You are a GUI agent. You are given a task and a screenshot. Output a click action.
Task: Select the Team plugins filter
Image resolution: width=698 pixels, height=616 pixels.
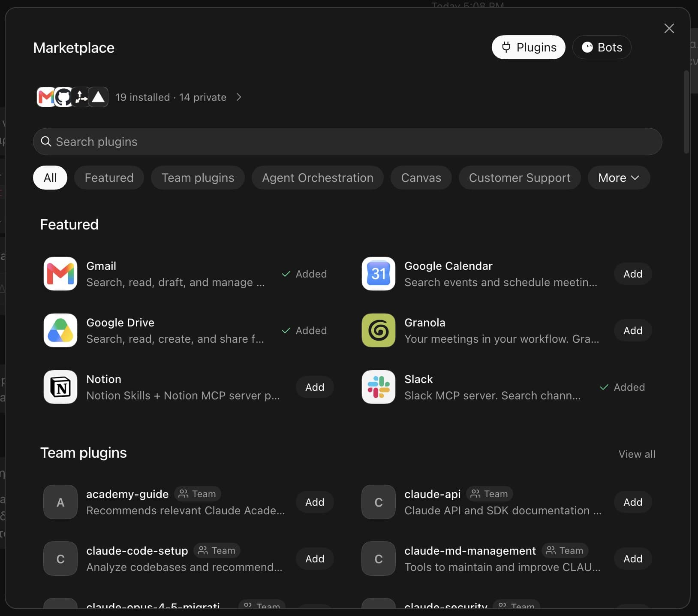coord(198,178)
